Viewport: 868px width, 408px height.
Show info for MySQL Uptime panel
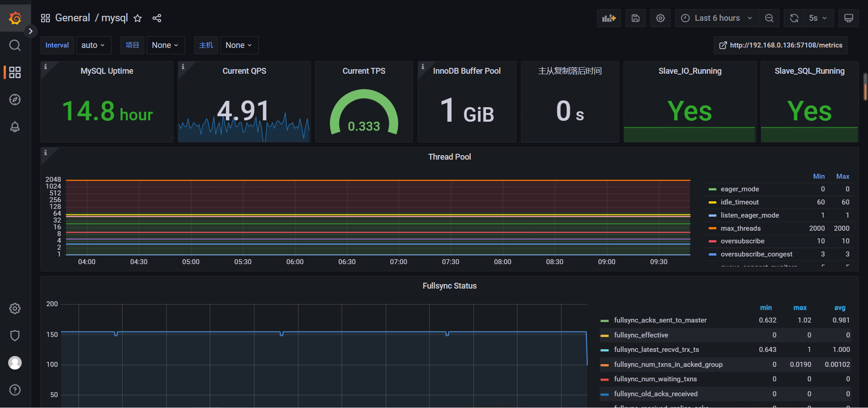[x=45, y=66]
